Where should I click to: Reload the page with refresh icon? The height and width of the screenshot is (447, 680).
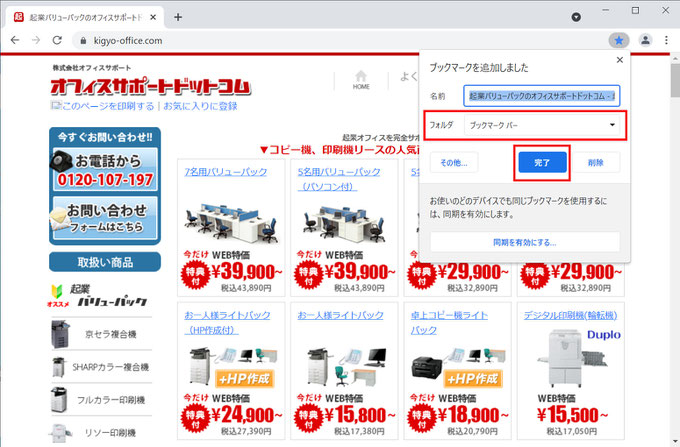(x=57, y=40)
